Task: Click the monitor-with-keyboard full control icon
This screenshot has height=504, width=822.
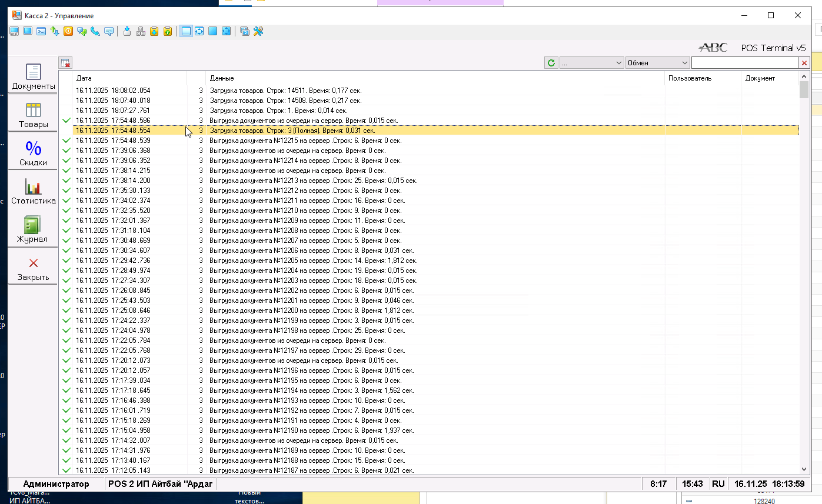Action: [14, 32]
